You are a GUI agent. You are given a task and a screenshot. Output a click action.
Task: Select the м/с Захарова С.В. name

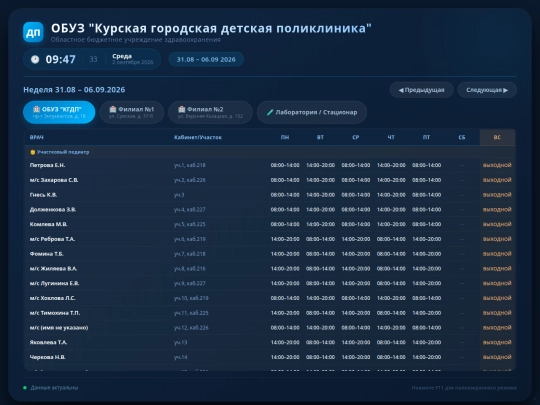[54, 180]
